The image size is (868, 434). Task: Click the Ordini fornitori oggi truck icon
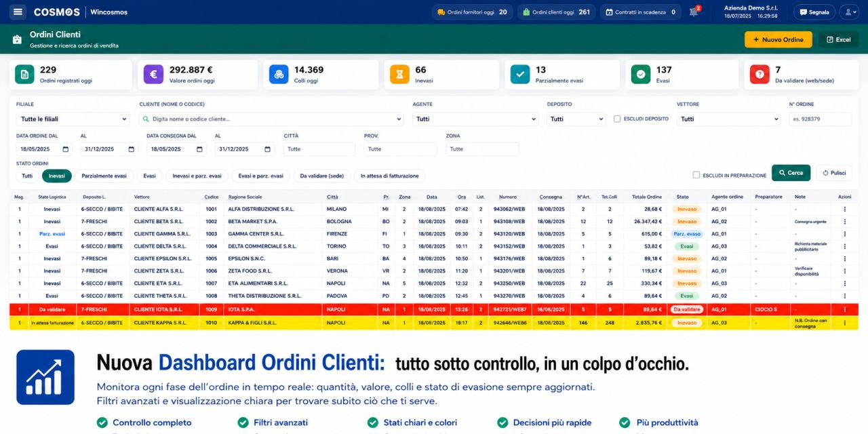pos(441,12)
